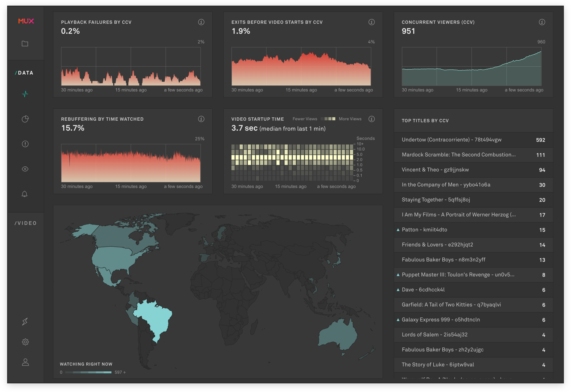571x392 pixels.
Task: Click the Watching Right Now color scale
Action: 88,372
